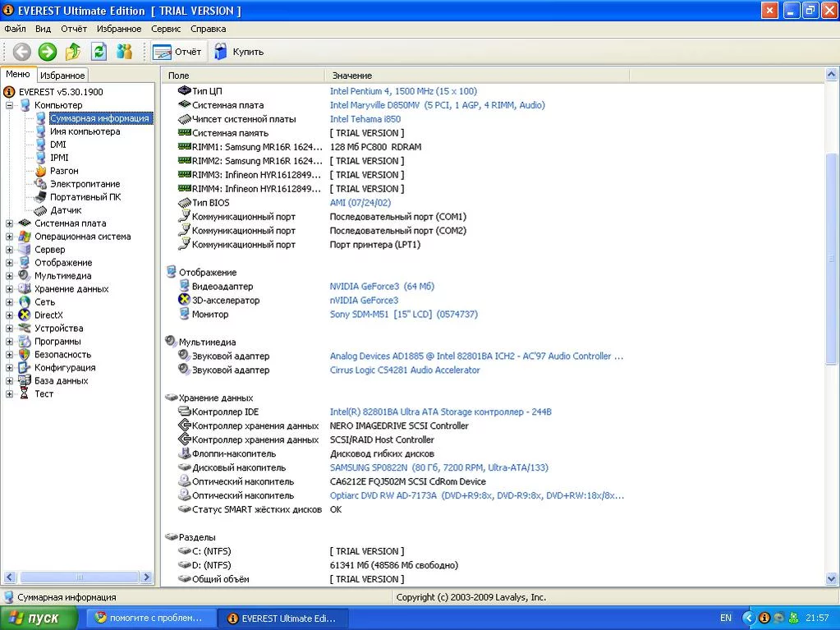
Task: Click the EN language indicator in tray
Action: point(725,618)
